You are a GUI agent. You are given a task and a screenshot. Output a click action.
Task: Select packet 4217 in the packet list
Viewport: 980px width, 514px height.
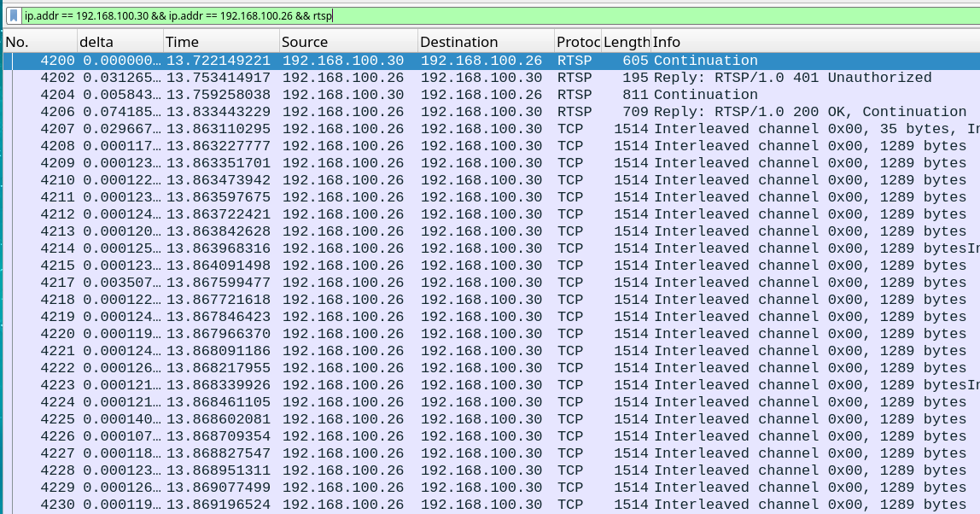490,283
